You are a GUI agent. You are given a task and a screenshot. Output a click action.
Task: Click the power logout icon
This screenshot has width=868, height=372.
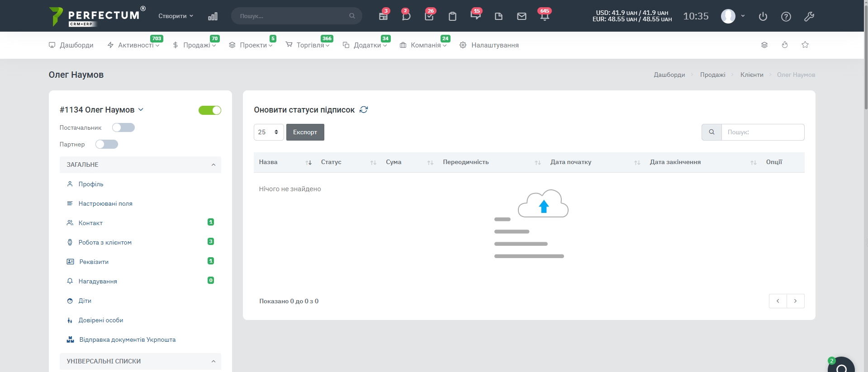coord(763,17)
